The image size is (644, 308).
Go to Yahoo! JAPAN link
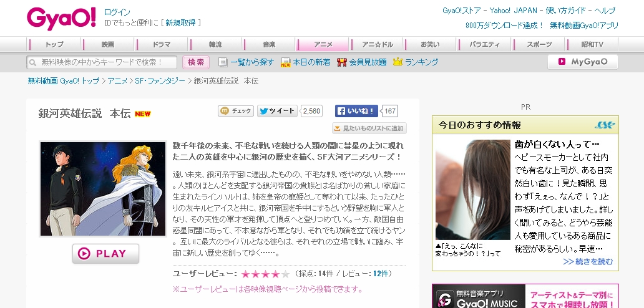514,10
